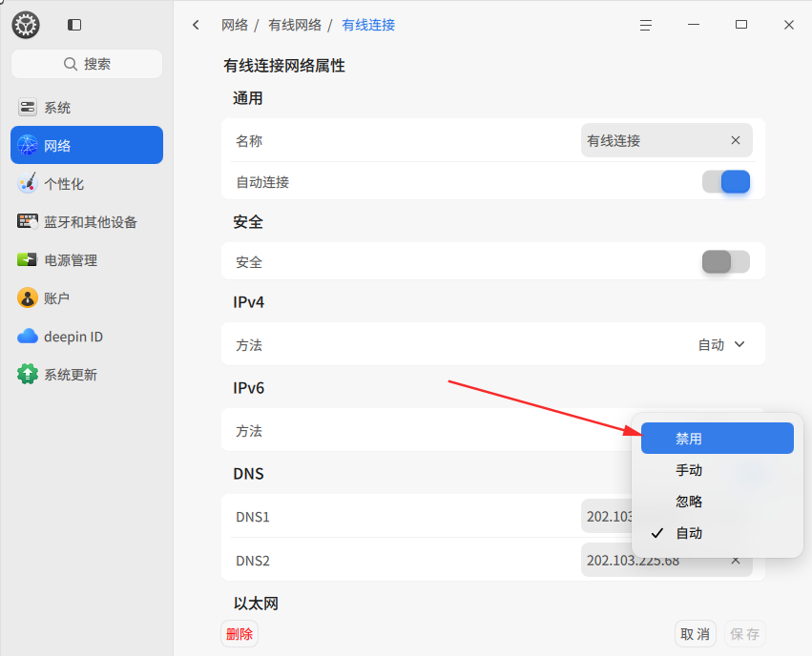Click the search box in sidebar
This screenshot has height=656, width=812.
click(87, 64)
